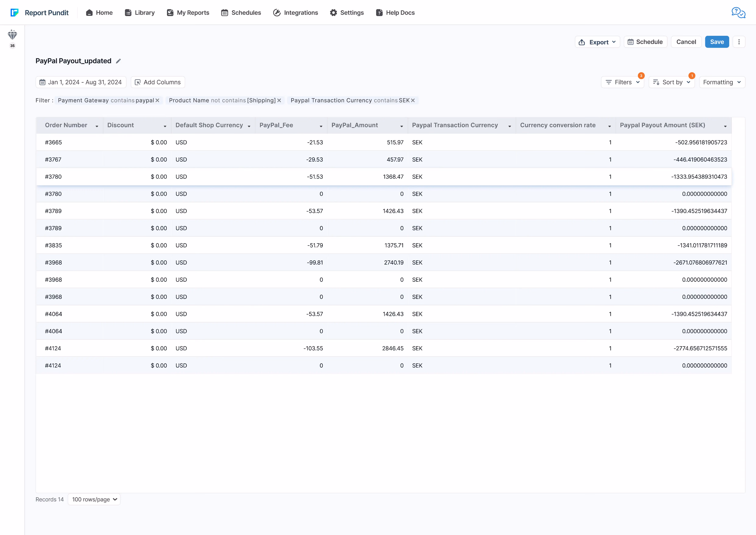Viewport: 756px width, 535px height.
Task: Change the 100 rows/page selector
Action: (94, 499)
